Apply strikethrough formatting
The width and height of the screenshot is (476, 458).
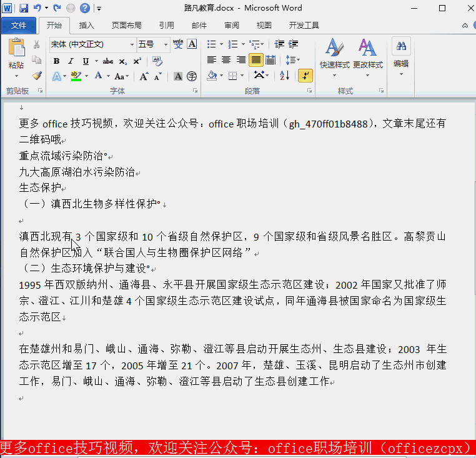[x=107, y=61]
